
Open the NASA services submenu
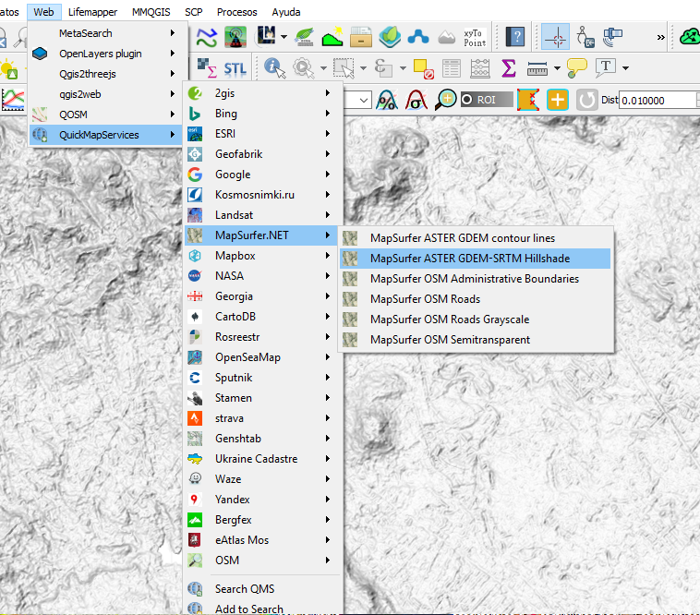pyautogui.click(x=263, y=276)
